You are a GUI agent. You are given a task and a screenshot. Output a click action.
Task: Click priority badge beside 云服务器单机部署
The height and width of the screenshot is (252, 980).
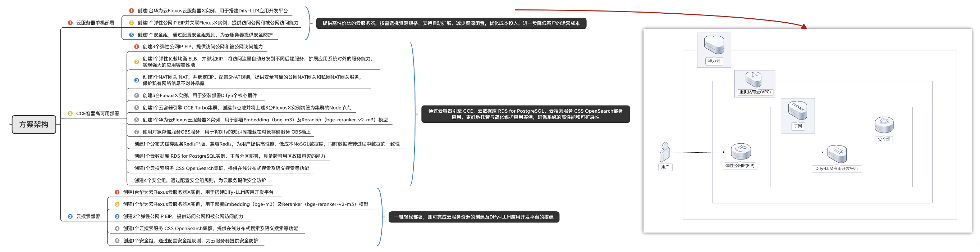click(x=70, y=23)
